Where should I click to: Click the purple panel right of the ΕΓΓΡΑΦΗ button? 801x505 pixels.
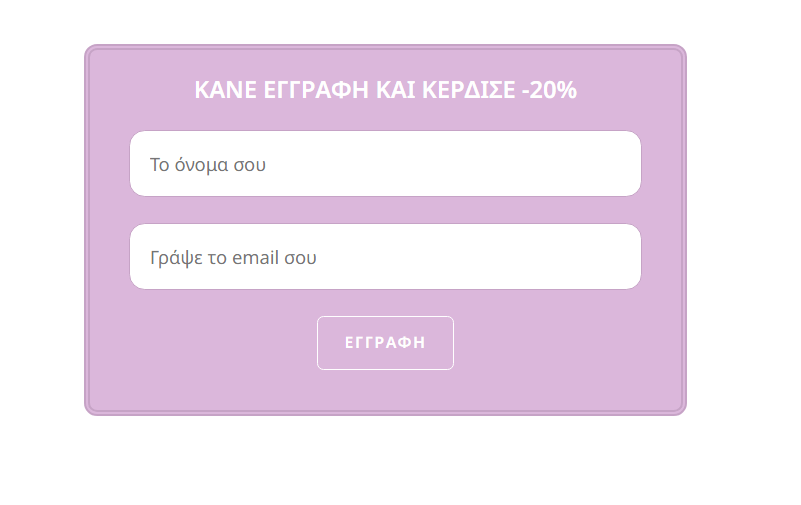click(560, 343)
